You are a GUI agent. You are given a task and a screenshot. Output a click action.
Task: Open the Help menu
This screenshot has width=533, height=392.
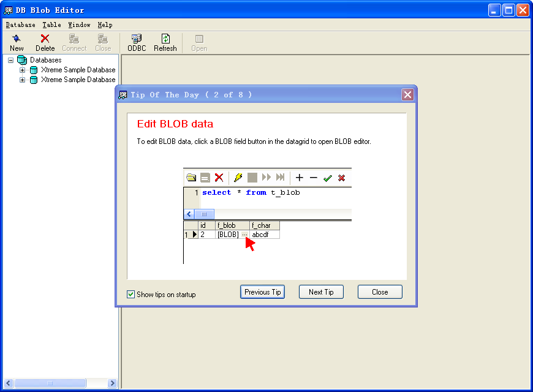click(105, 25)
